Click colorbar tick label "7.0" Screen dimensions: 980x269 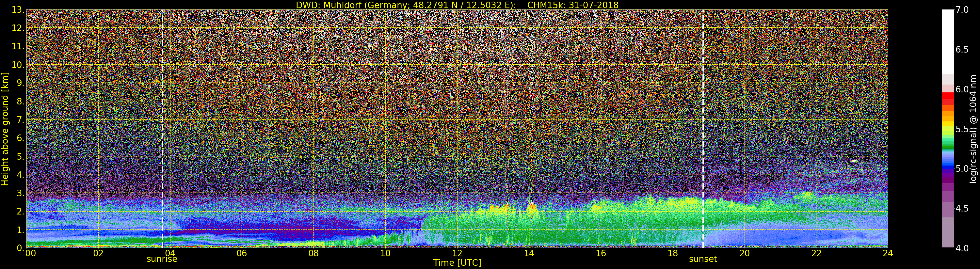coord(962,10)
